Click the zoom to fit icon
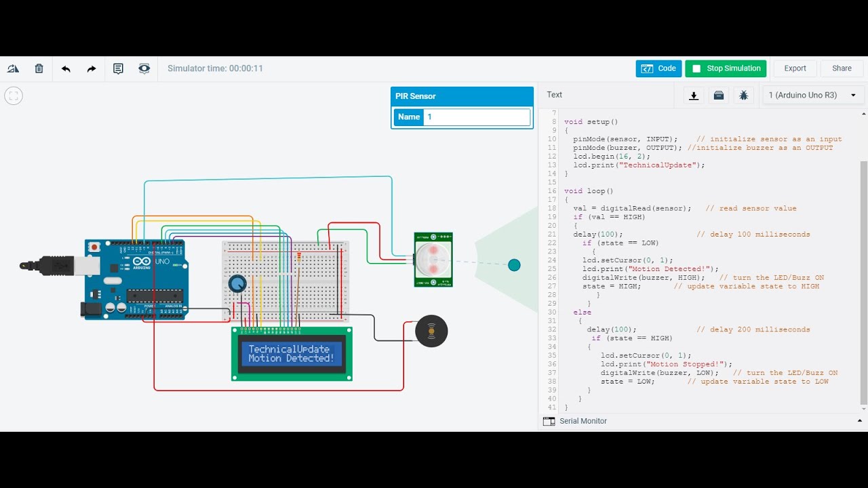The width and height of the screenshot is (868, 488). point(14,96)
